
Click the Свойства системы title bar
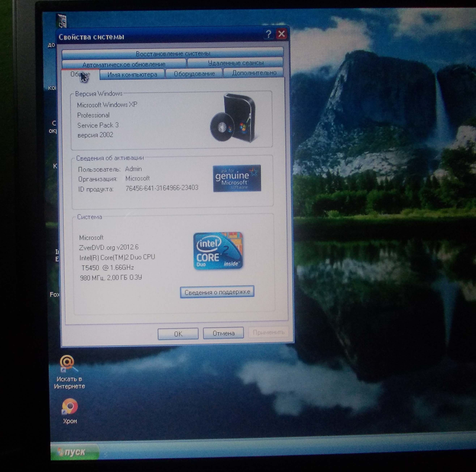[160, 37]
